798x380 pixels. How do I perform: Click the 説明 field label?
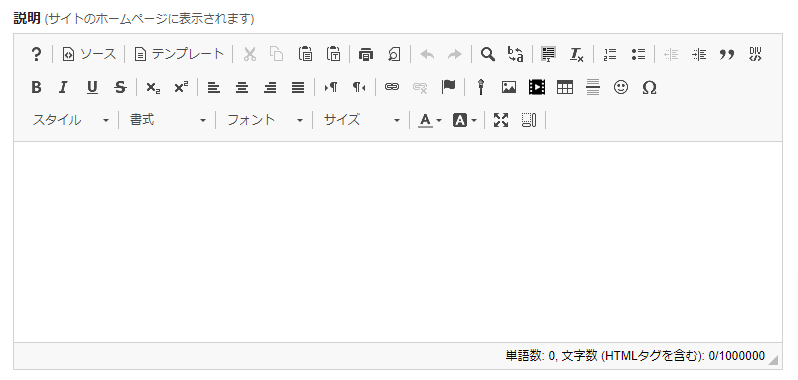point(26,19)
